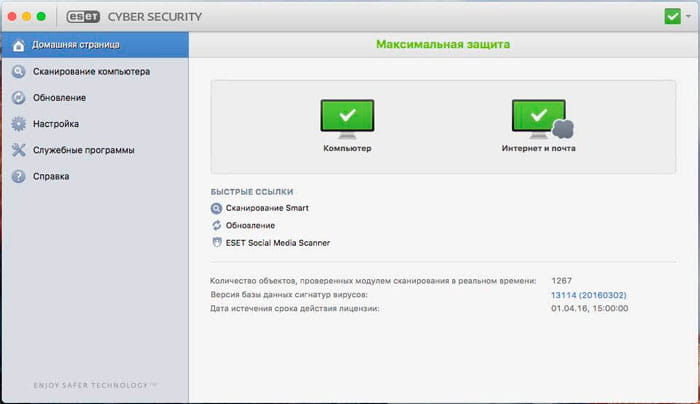
Task: Maximize the window with the green button
Action: pos(41,17)
